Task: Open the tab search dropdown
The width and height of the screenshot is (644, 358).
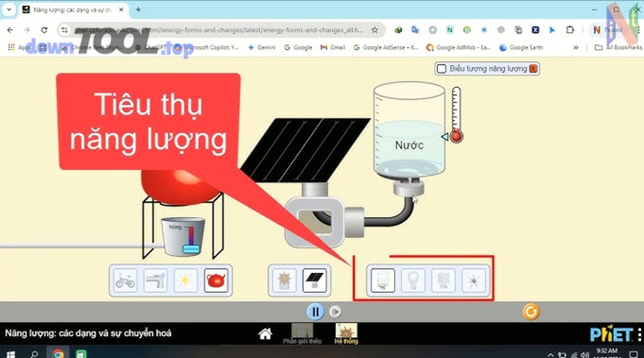Action: 9,9
